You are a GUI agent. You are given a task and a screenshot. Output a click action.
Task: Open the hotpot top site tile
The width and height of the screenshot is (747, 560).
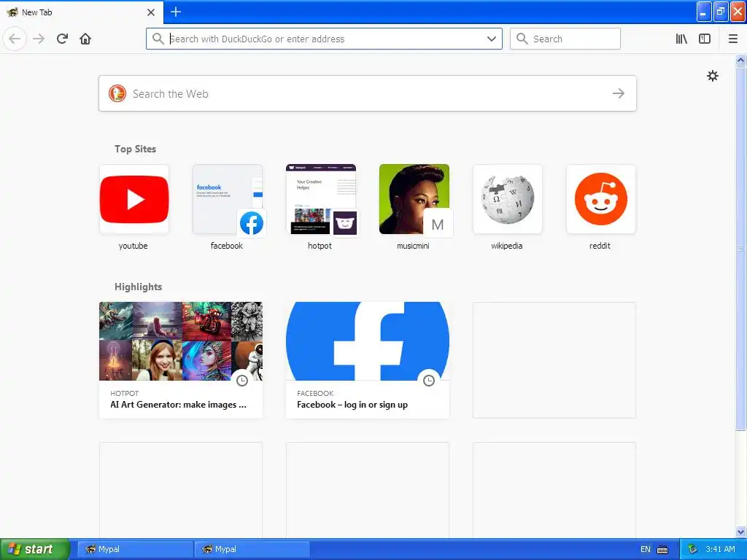(321, 199)
